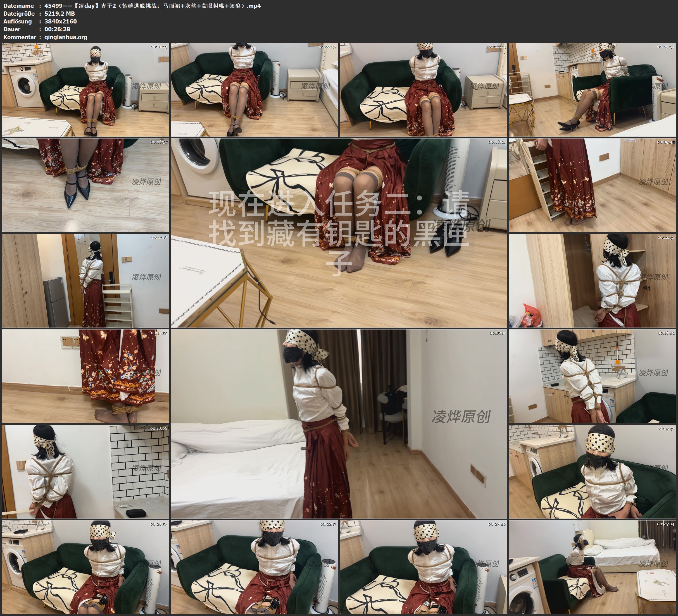Select the thumbnail timestamped 00:09:45
The width and height of the screenshot is (678, 616).
click(592, 185)
